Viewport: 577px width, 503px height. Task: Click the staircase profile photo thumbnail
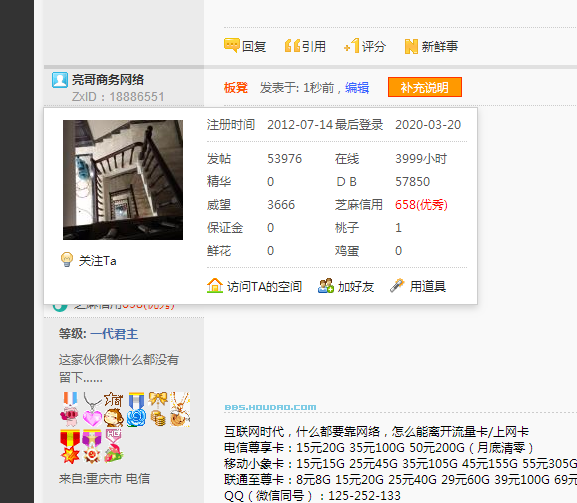pos(123,180)
